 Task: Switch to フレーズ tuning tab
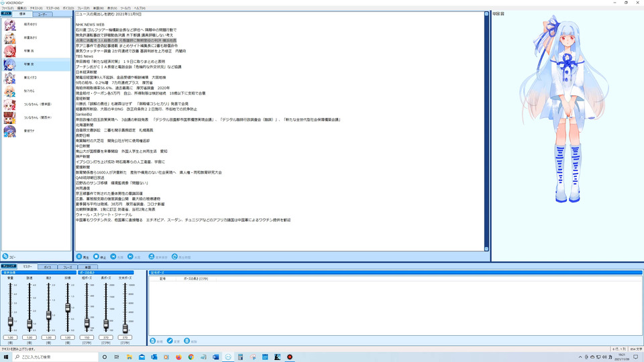pos(67,267)
